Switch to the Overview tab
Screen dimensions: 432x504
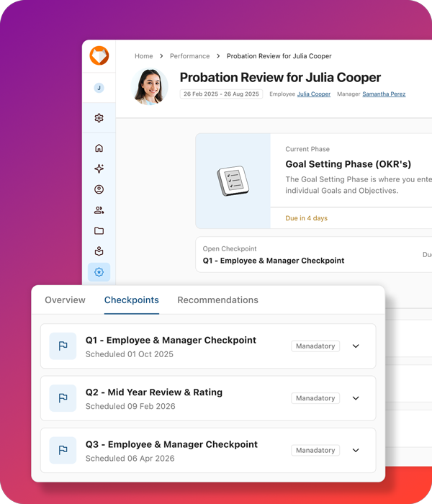tap(65, 300)
